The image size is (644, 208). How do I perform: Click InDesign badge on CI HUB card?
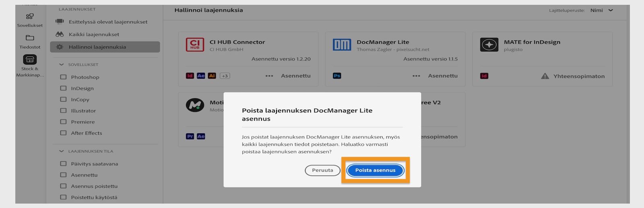(x=190, y=76)
